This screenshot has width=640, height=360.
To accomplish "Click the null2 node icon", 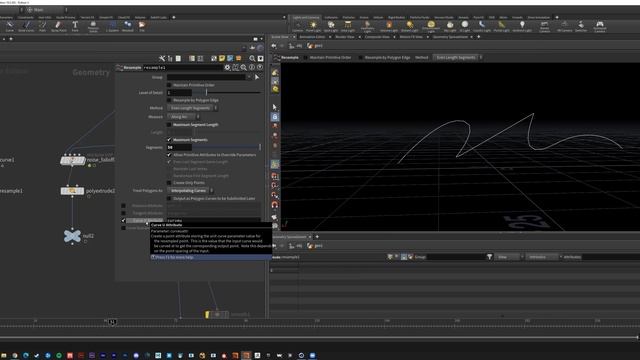I will tap(72, 236).
